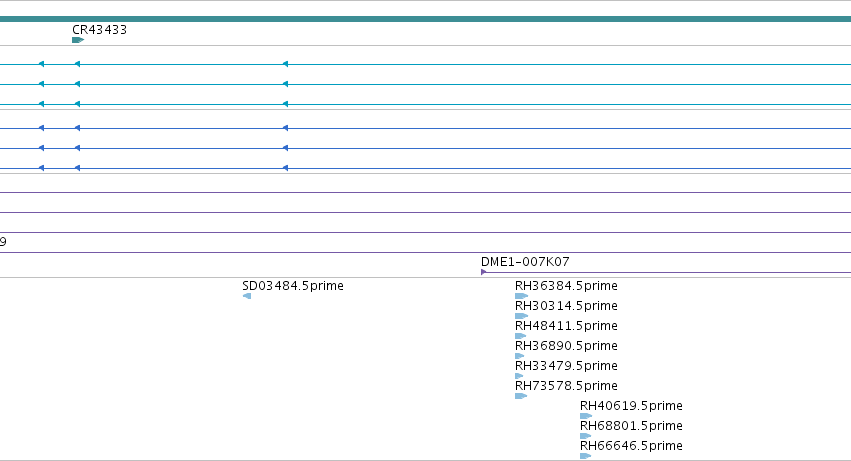Select the CR43433 teal arrow glyph

tap(78, 40)
